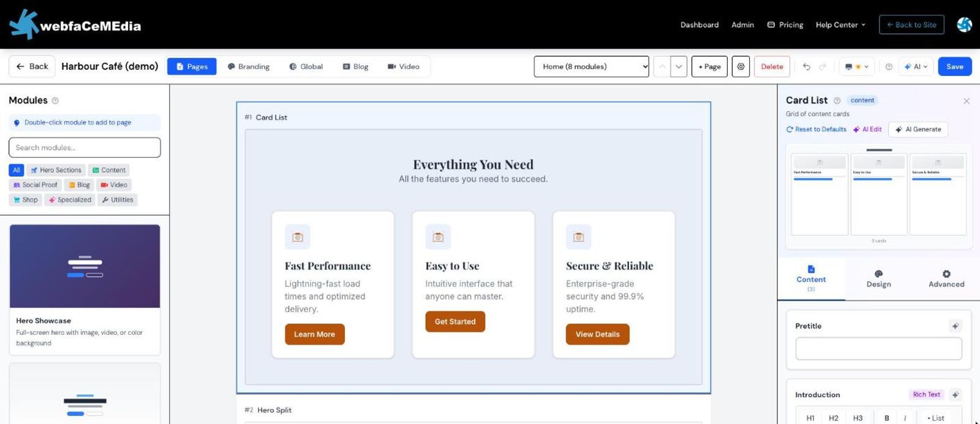Move module up with arrow button
This screenshot has height=424, width=980.
coord(661,67)
